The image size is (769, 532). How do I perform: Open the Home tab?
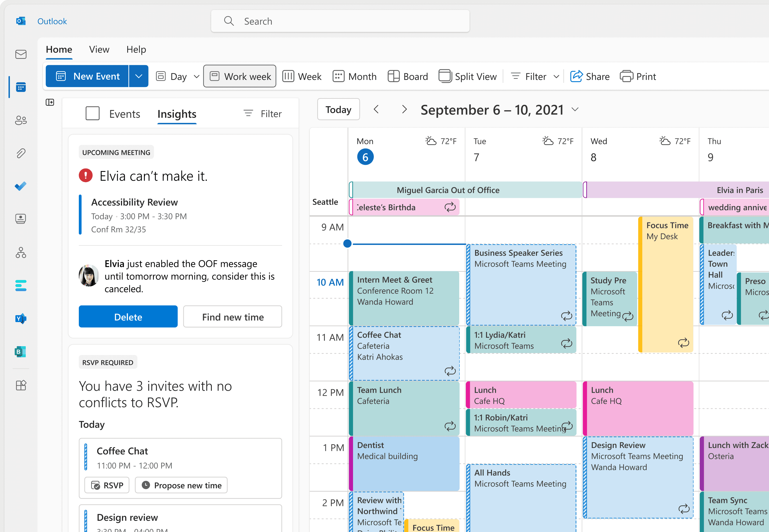[x=59, y=50]
